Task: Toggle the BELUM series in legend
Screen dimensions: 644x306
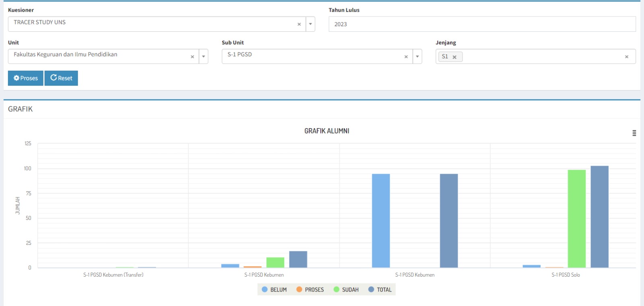Action: pyautogui.click(x=275, y=290)
